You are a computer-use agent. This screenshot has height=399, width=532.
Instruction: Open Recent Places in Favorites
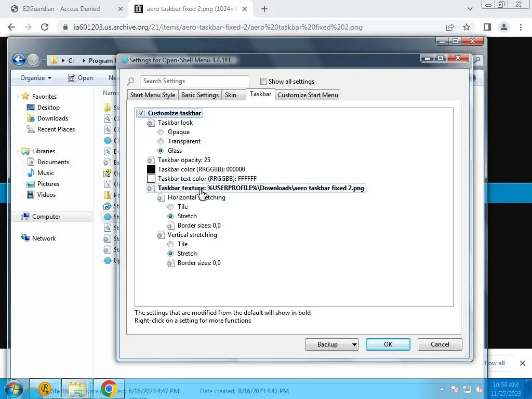click(x=56, y=129)
